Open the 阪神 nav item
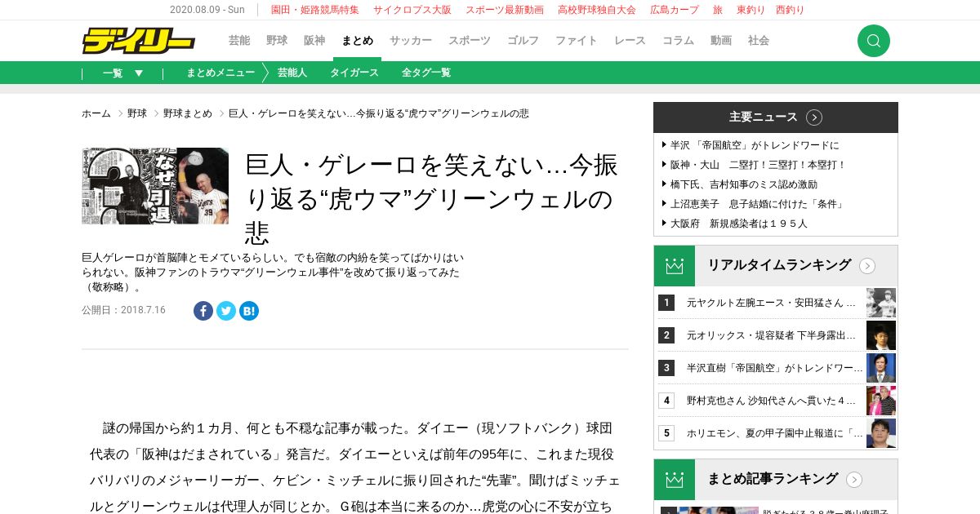Viewport: 980px width, 514px height. pos(314,41)
